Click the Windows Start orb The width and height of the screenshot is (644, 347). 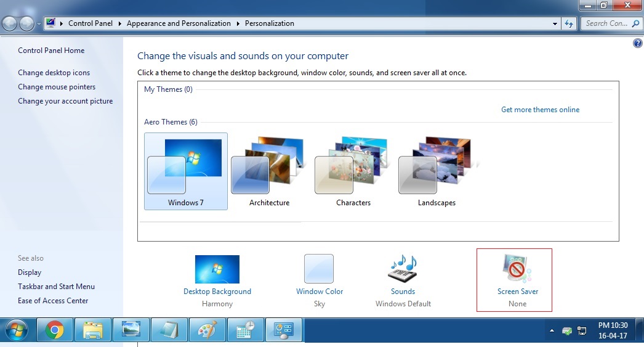coord(17,330)
